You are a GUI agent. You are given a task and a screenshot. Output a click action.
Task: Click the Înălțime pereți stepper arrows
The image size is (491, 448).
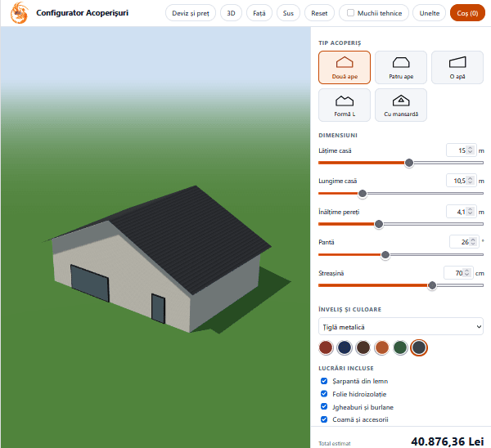pos(470,212)
